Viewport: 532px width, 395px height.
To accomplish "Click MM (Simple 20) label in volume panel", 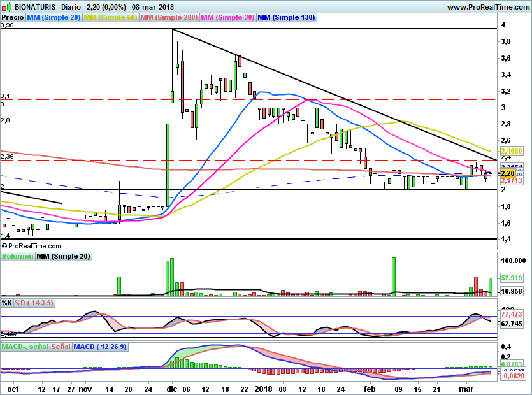I will point(64,256).
